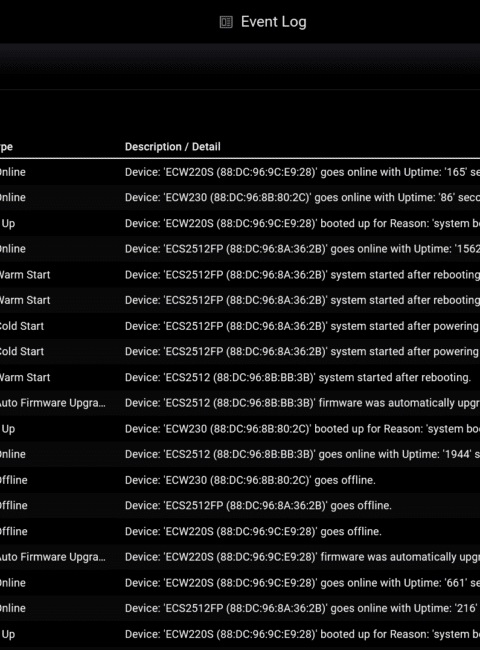480x650 pixels.
Task: Select the ECS2512 goes online Uptime 1944 row
Action: 240,454
